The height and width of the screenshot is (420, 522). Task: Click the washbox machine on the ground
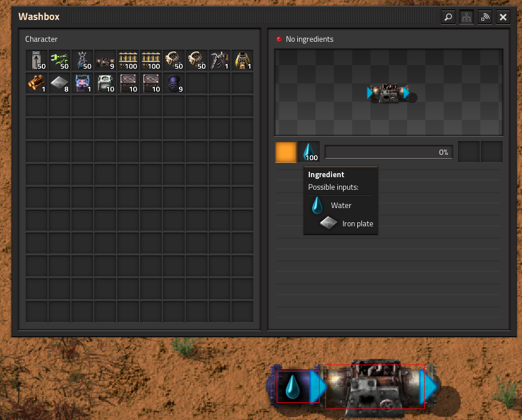pos(375,387)
